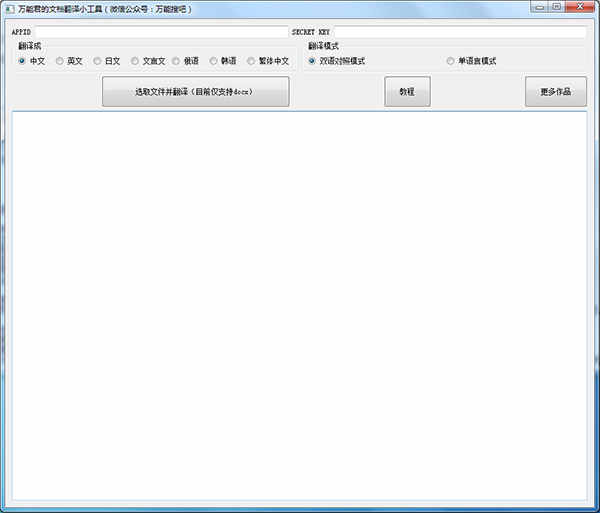Focus the SECRET KEY input field
The image size is (600, 513).
point(460,32)
